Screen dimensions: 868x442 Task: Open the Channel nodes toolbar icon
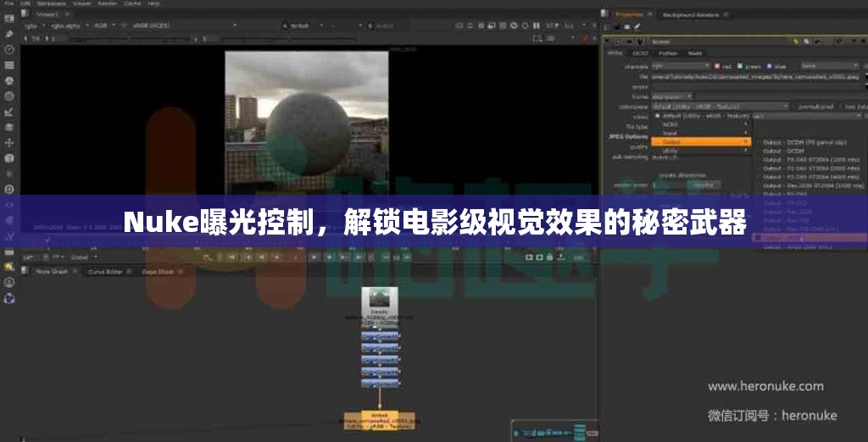coord(8,64)
